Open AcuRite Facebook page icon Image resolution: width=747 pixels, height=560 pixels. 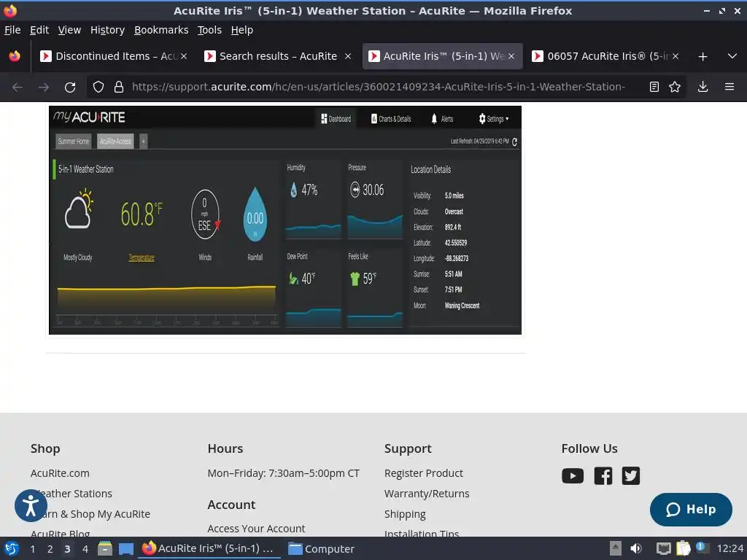[x=603, y=475]
